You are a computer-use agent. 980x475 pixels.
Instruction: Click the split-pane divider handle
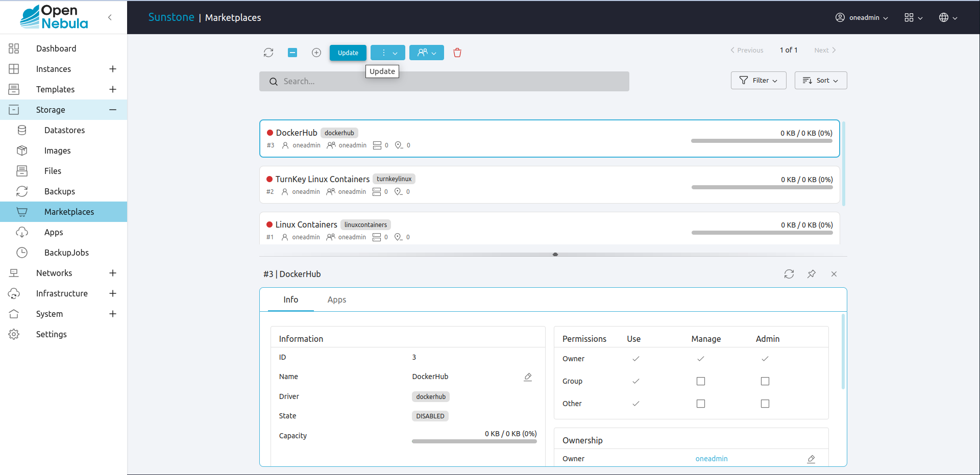[x=555, y=254]
